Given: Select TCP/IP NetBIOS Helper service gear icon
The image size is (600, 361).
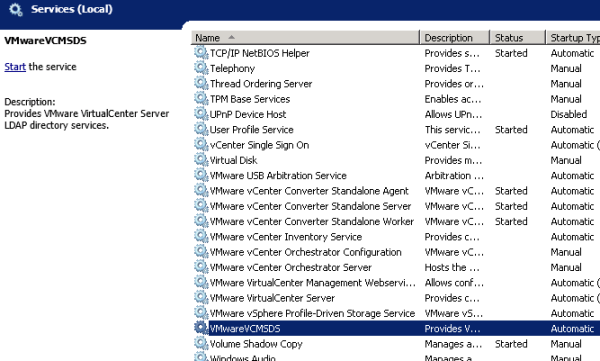Looking at the screenshot, I should pos(201,52).
